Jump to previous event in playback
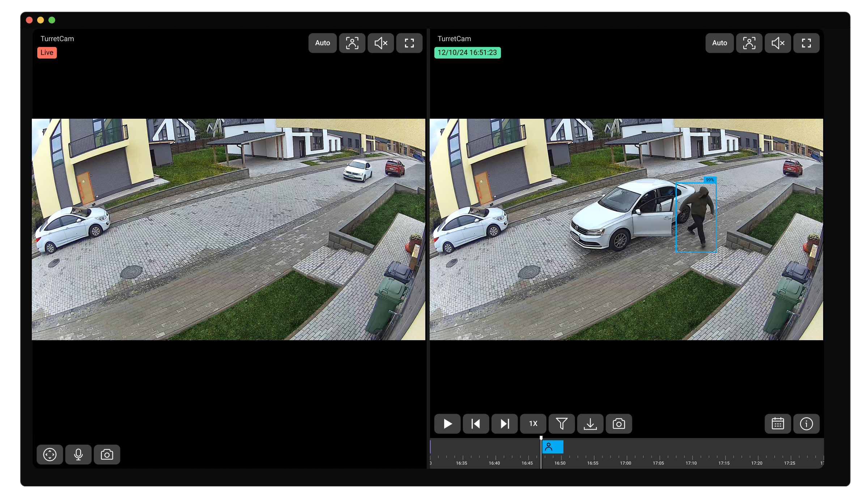 476,423
